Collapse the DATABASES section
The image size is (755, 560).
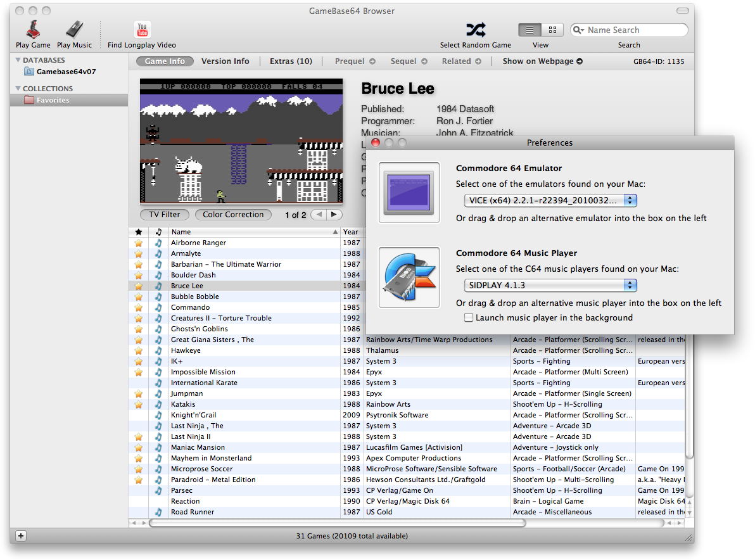(18, 60)
